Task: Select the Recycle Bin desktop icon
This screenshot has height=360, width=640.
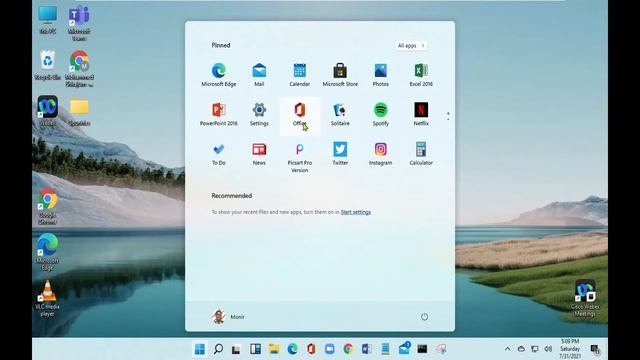Action: click(x=48, y=65)
